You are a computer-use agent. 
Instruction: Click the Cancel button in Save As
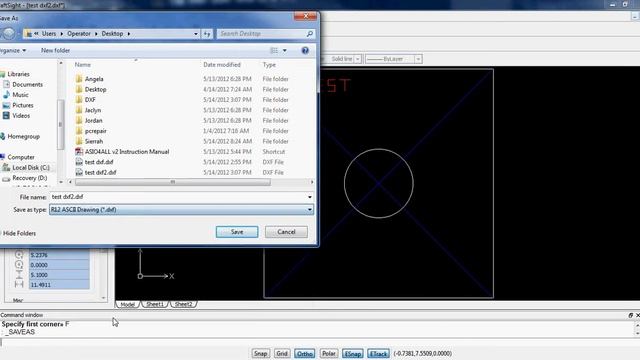click(286, 232)
